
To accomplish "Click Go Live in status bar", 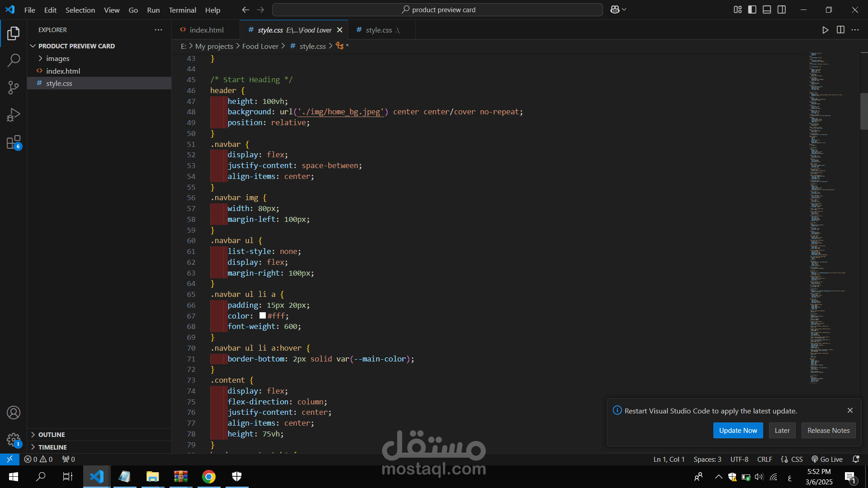I will point(827,459).
